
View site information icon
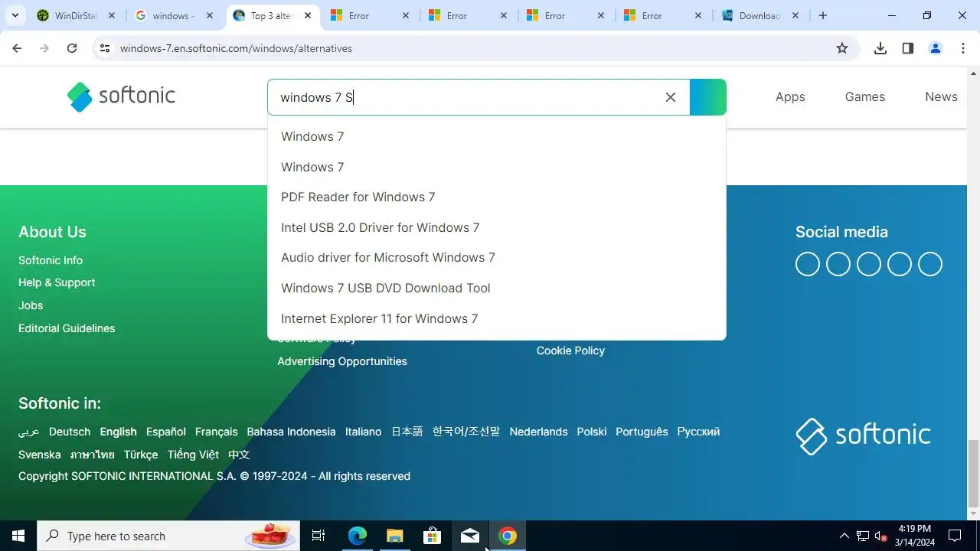(x=105, y=48)
